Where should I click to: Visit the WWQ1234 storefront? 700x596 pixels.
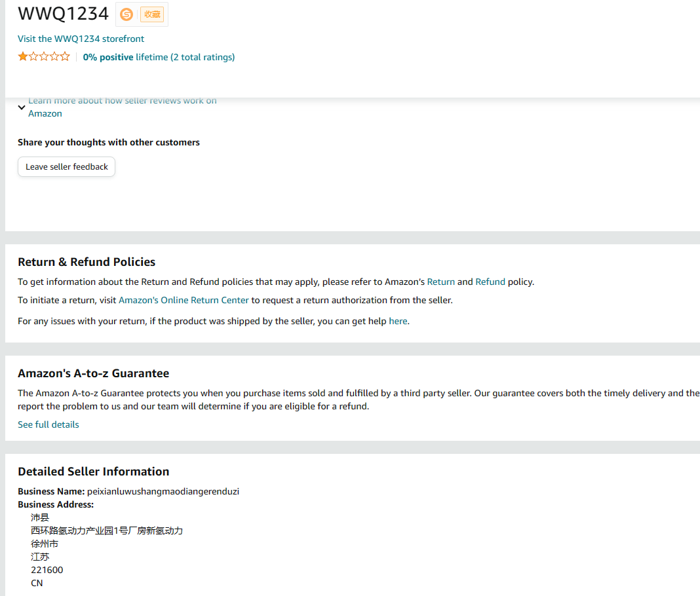(81, 39)
